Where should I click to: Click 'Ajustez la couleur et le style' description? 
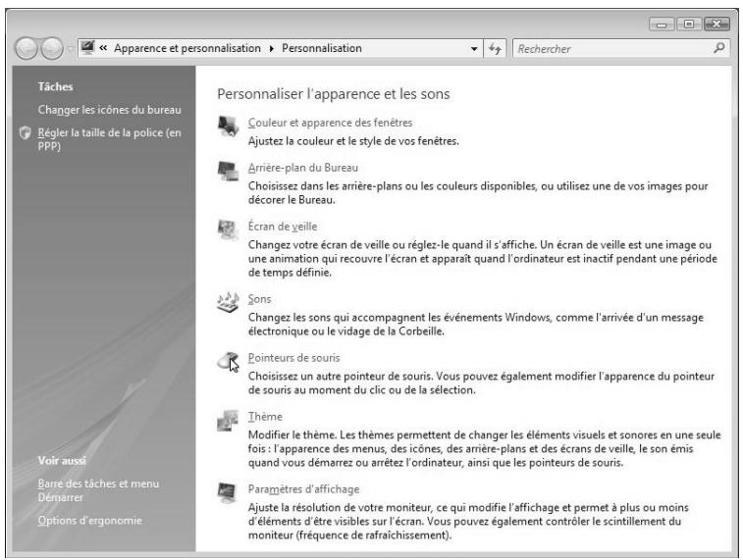tap(353, 141)
